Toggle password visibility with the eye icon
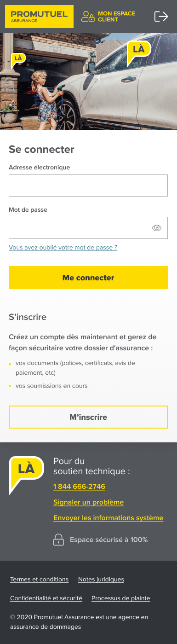Viewport: 177px width, 644px height. coord(157,228)
